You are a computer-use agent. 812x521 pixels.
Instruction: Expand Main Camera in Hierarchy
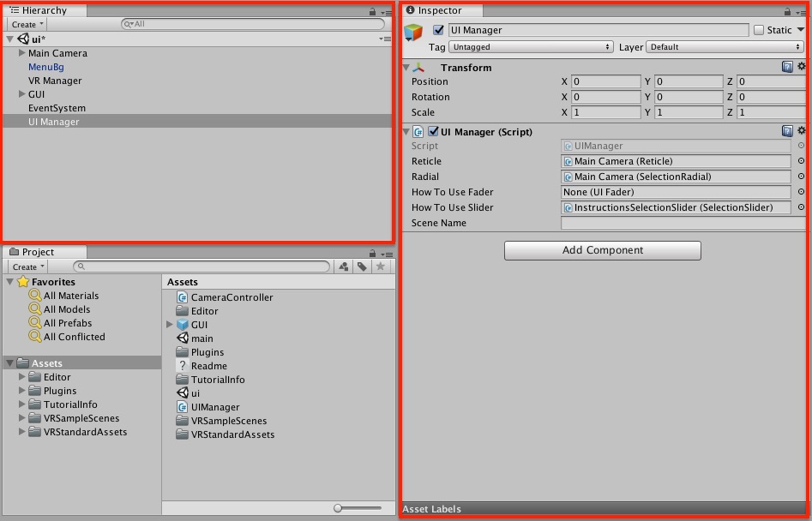click(x=21, y=53)
